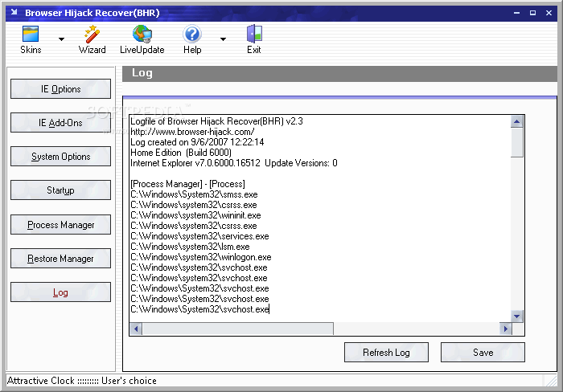Select the Log sidebar button

pos(60,292)
